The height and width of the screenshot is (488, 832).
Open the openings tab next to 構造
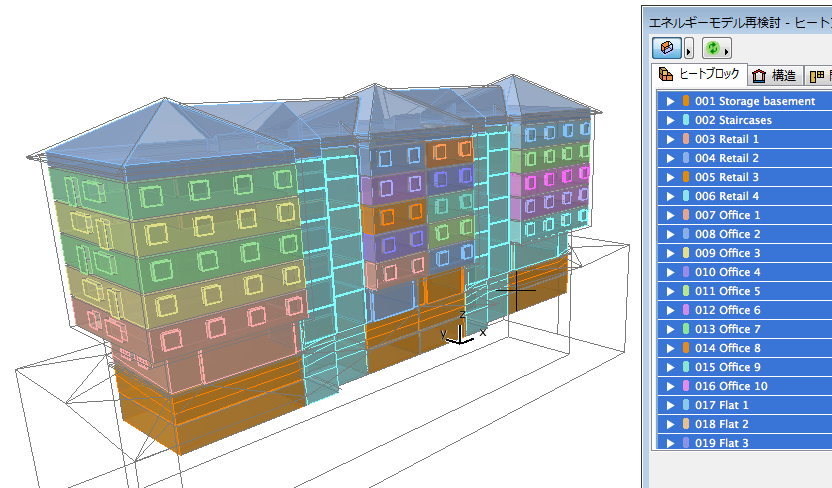[x=818, y=76]
